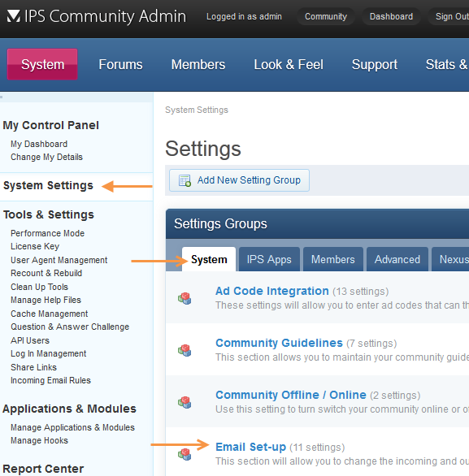Viewport: 469px width, 476px height.
Task: Click the '(13 settings)' count text
Action: 361,292
